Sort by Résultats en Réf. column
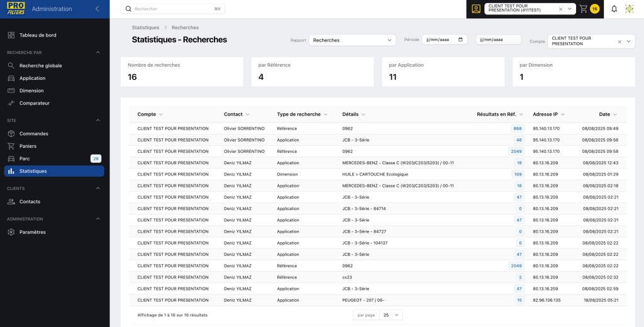Image resolution: width=644 pixels, height=327 pixels. (499, 114)
